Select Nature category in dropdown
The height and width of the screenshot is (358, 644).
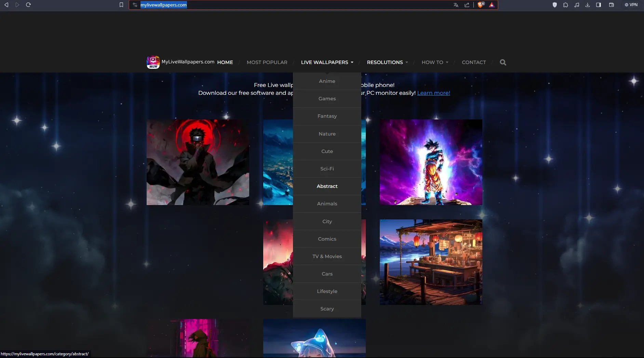(x=327, y=134)
